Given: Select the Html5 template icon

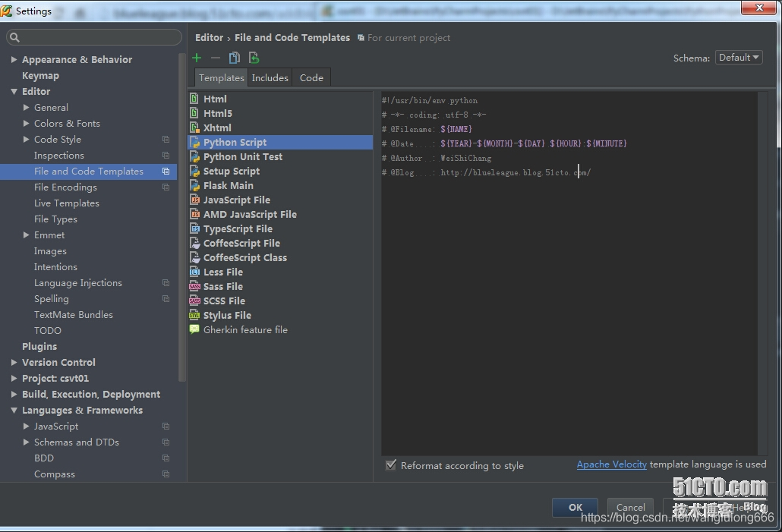Looking at the screenshot, I should 194,113.
